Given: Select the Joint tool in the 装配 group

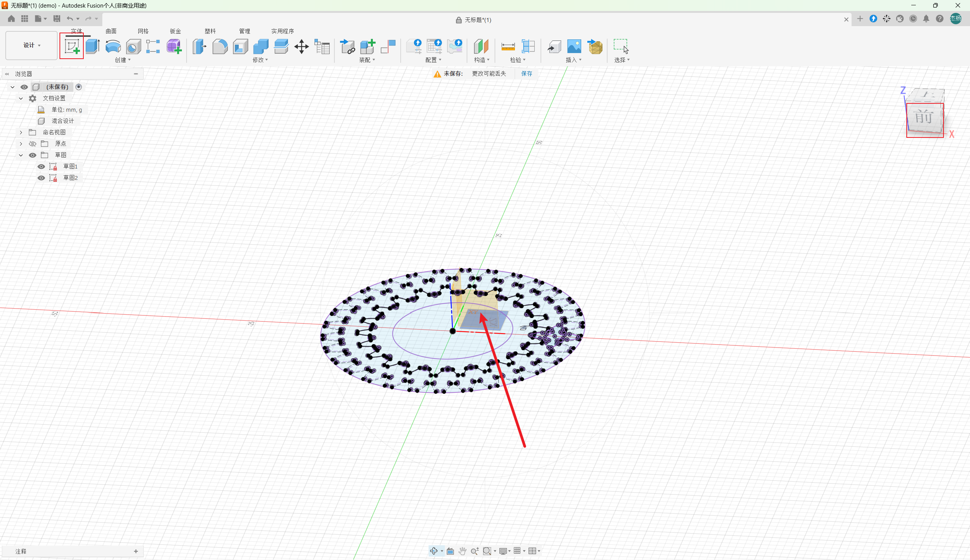Looking at the screenshot, I should (x=388, y=47).
